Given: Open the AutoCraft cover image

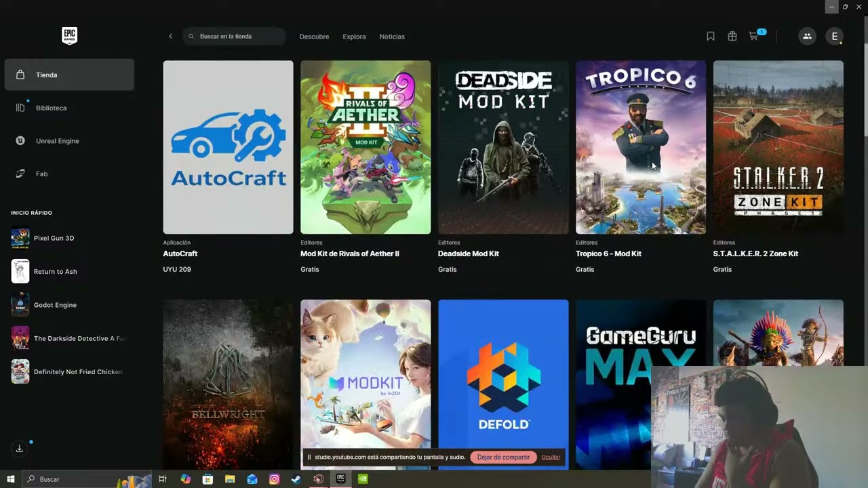Looking at the screenshot, I should coord(228,147).
